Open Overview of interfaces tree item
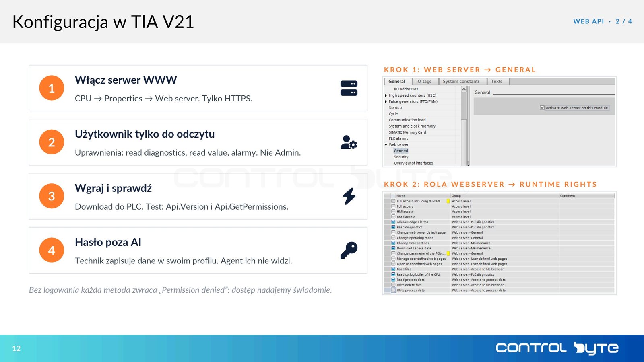The image size is (644, 362). pos(413,163)
